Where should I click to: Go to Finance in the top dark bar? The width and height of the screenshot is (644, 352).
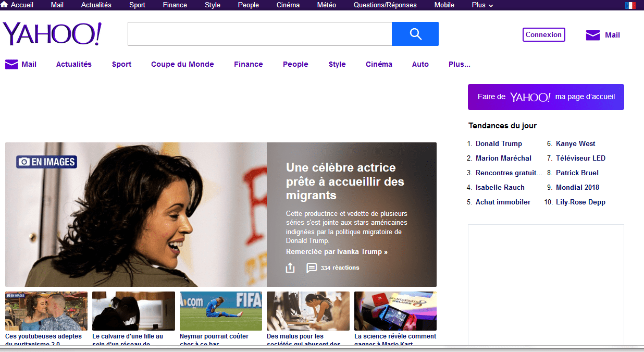[x=175, y=5]
